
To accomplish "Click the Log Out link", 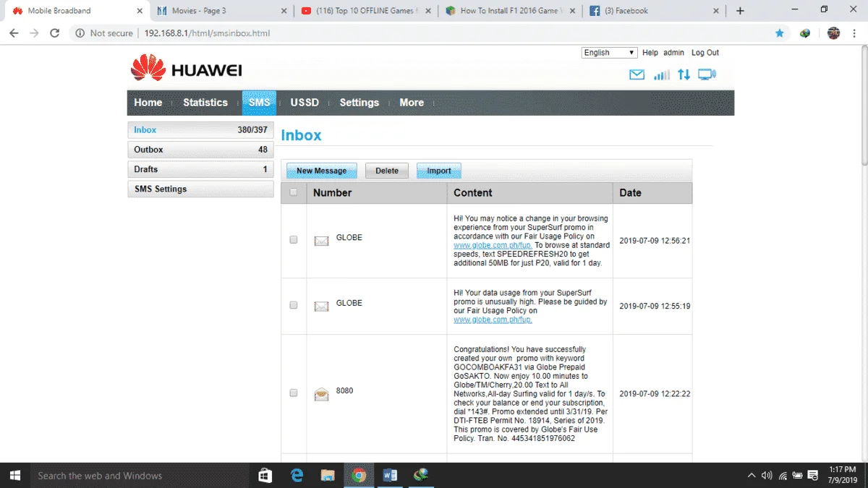I will [705, 53].
